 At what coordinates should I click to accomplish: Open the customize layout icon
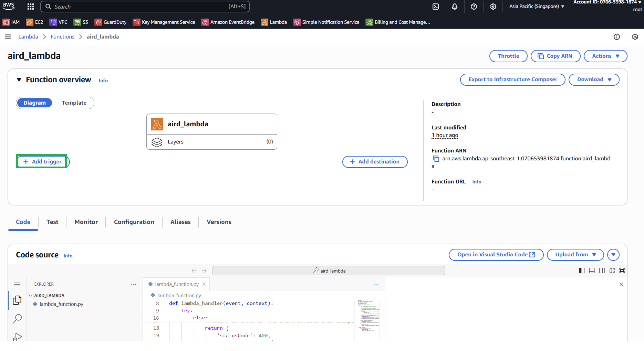(x=612, y=270)
